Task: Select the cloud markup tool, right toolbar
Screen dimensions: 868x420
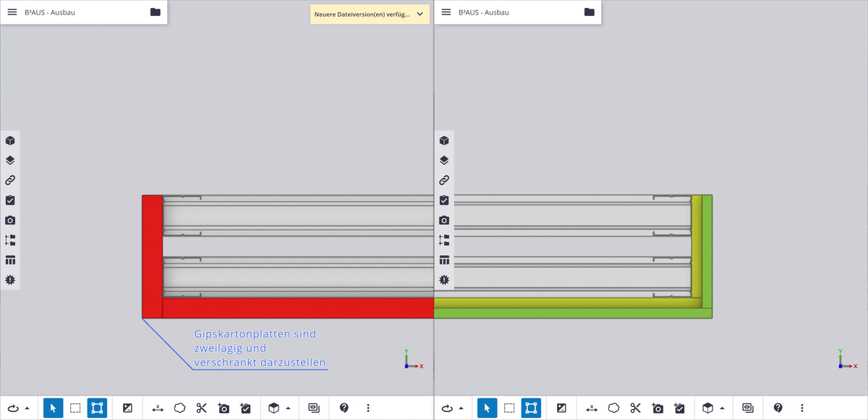Action: coord(613,408)
